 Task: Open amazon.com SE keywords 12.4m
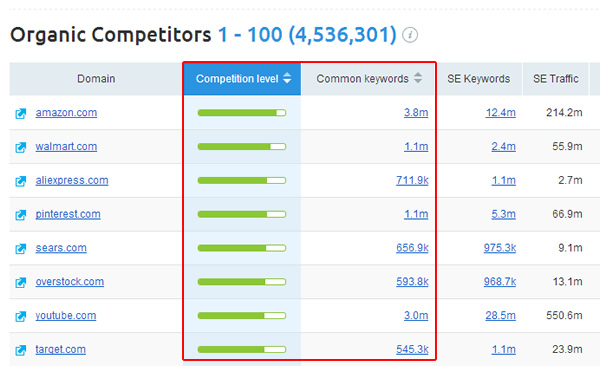[501, 113]
